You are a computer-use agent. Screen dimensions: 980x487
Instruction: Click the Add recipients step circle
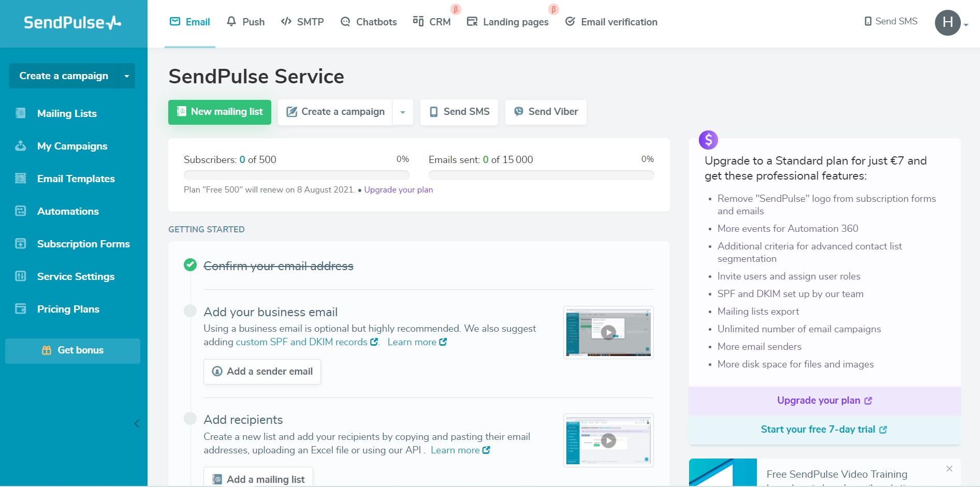(x=190, y=418)
